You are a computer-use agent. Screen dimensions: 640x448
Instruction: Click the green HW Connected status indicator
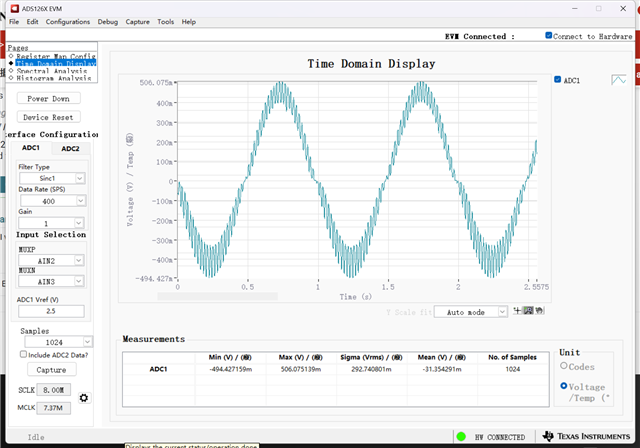coord(461,437)
